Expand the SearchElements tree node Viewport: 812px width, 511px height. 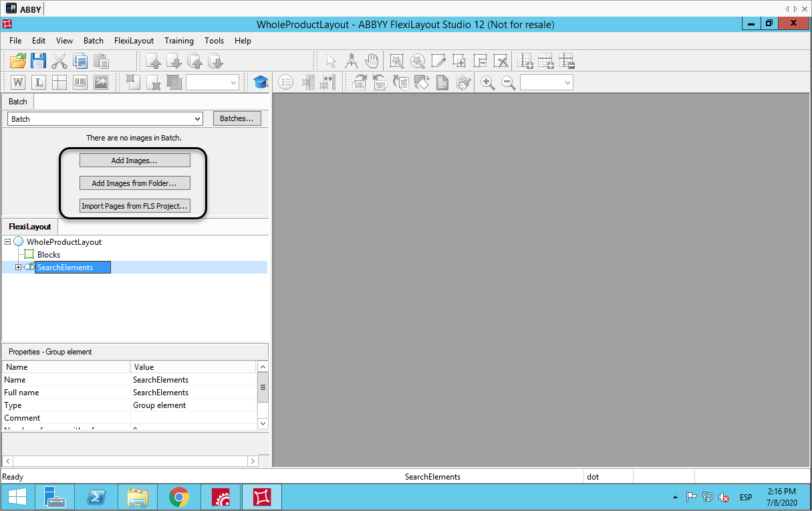19,268
